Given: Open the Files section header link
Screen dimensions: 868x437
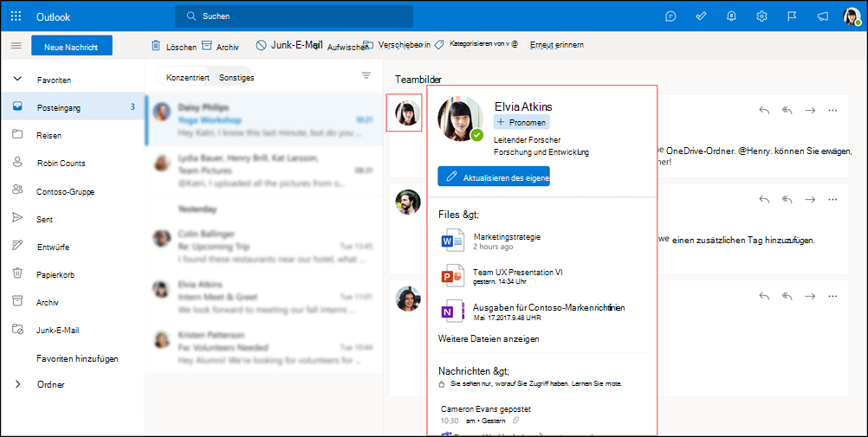Looking at the screenshot, I should 458,214.
